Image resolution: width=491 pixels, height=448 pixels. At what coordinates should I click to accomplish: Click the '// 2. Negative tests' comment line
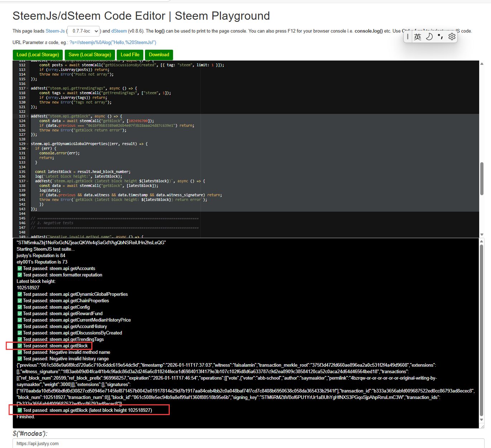pos(52,223)
